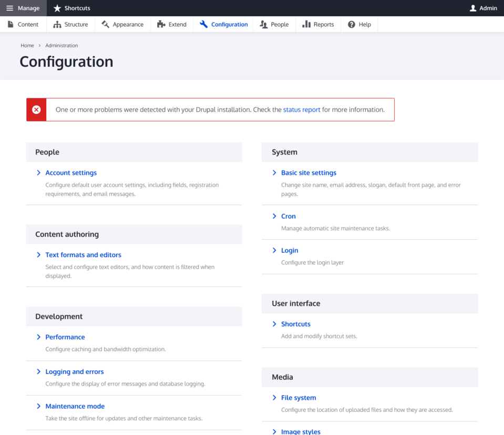504x435 pixels.
Task: Click the chevron beside Logging and errors
Action: pos(38,371)
